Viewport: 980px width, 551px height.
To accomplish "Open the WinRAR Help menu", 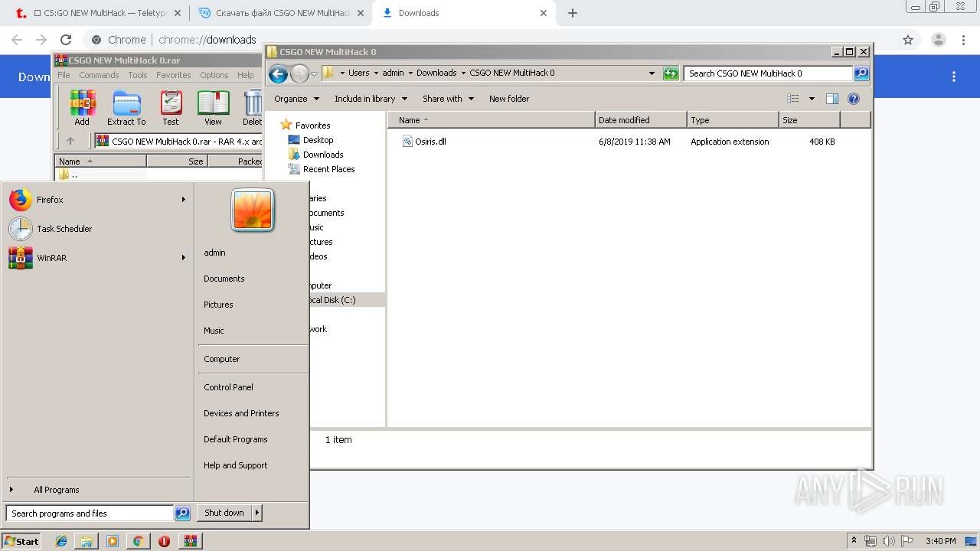I will click(x=245, y=75).
